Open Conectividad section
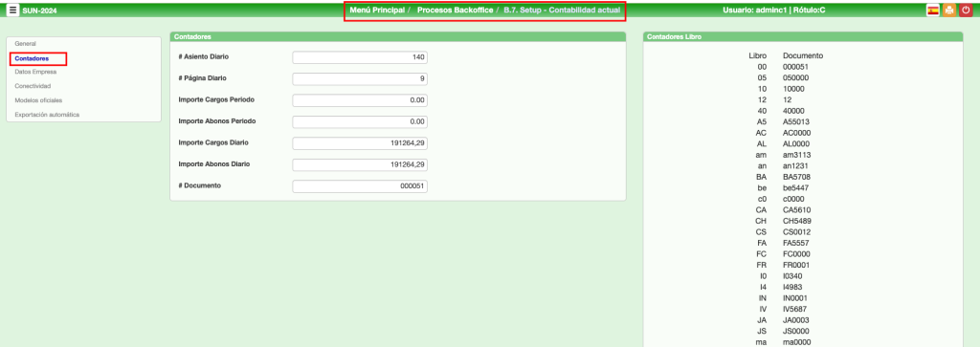 pyautogui.click(x=33, y=86)
